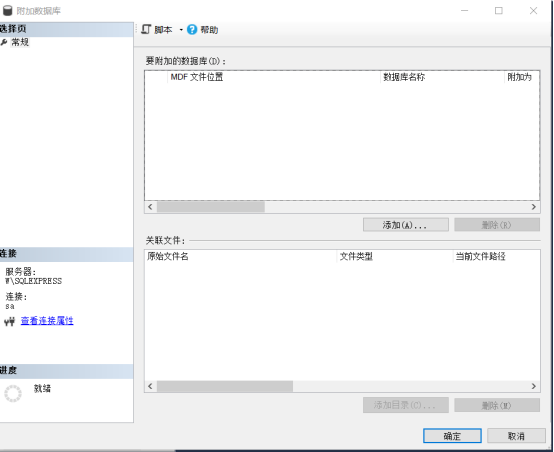Click the wrench icon beside 常规

4,42
